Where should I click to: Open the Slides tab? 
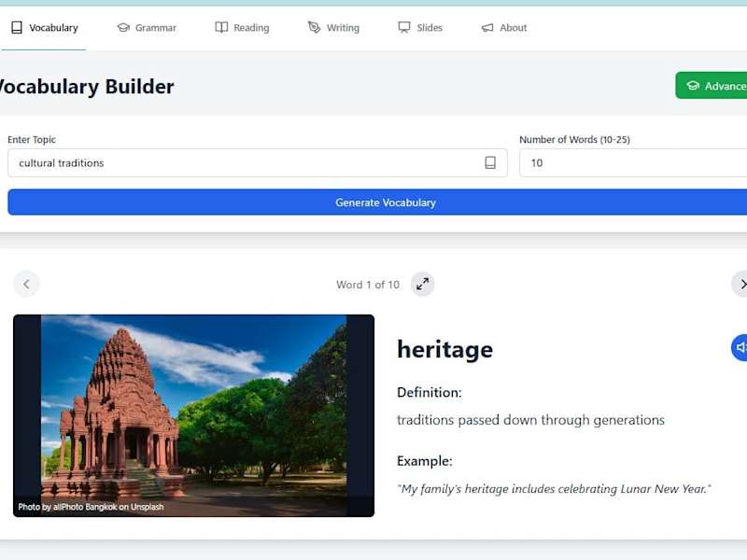[420, 28]
